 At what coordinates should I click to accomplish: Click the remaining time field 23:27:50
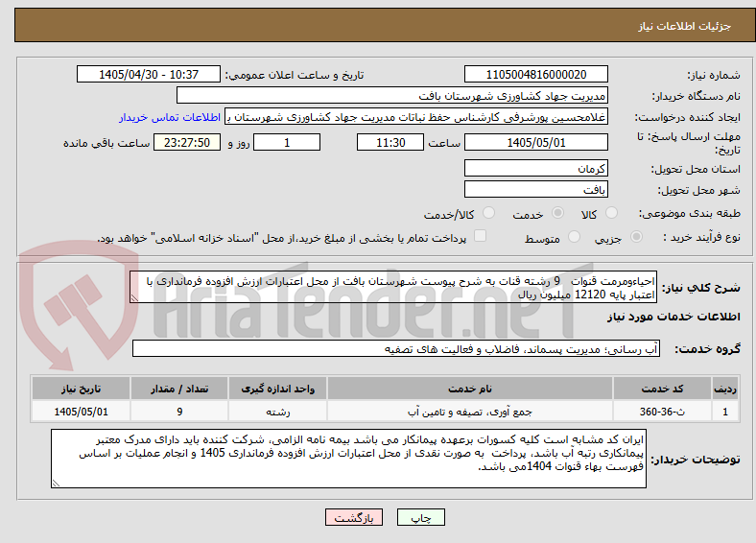pyautogui.click(x=187, y=142)
